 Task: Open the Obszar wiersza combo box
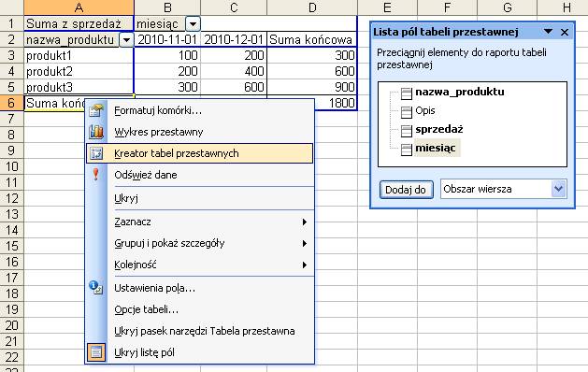(x=503, y=189)
